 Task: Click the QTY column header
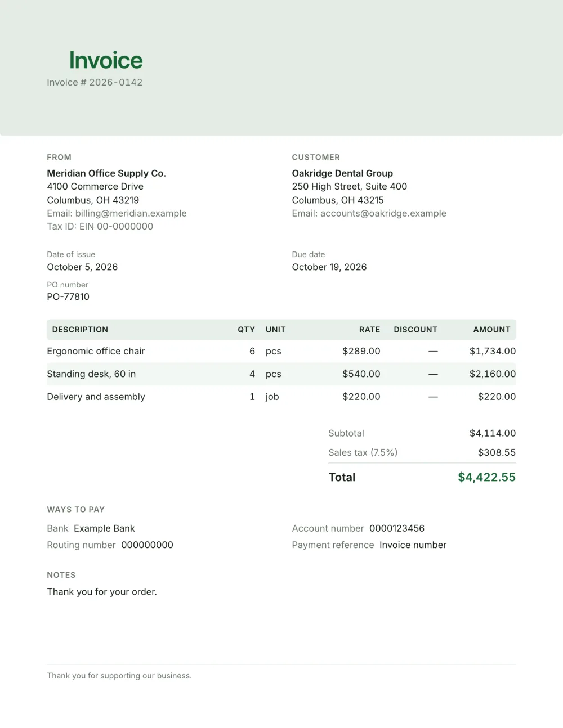(x=246, y=330)
